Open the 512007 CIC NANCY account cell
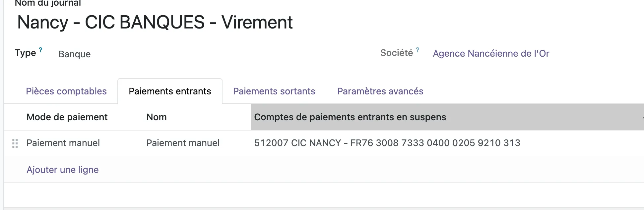Image resolution: width=644 pixels, height=210 pixels. [x=387, y=143]
